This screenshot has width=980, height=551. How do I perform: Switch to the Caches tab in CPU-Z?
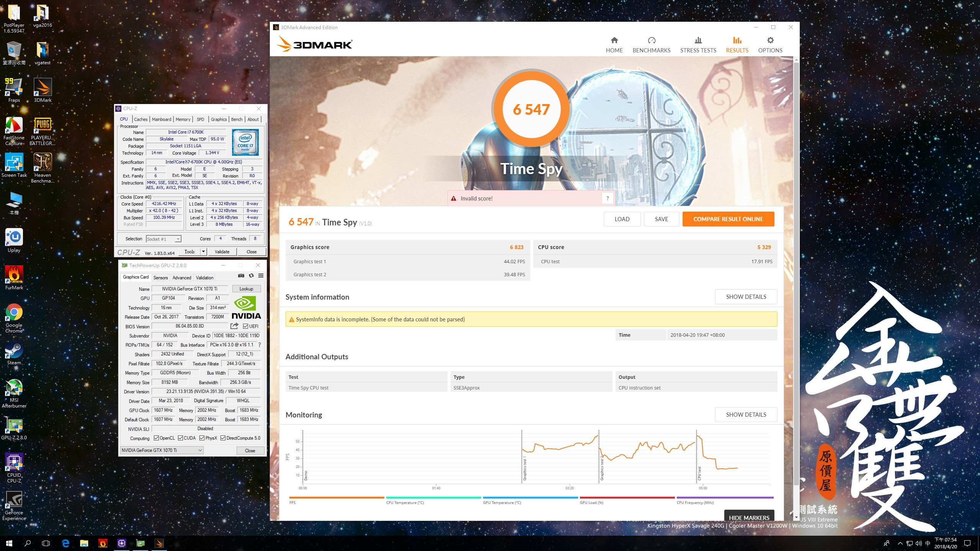coord(140,119)
